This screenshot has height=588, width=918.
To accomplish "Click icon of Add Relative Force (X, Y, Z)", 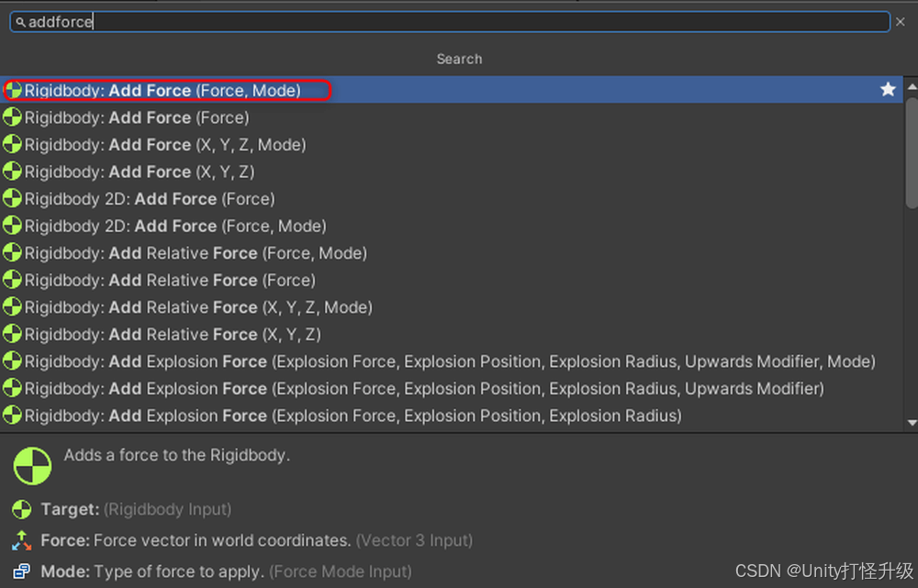I will (x=12, y=334).
